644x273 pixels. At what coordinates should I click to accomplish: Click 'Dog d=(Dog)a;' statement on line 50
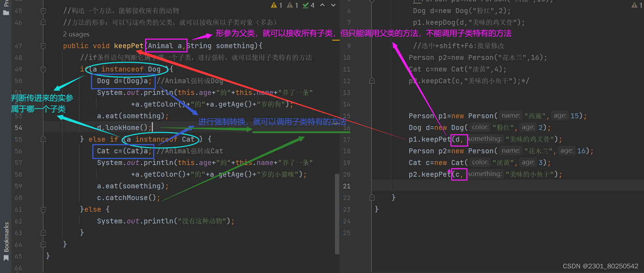(x=125, y=81)
